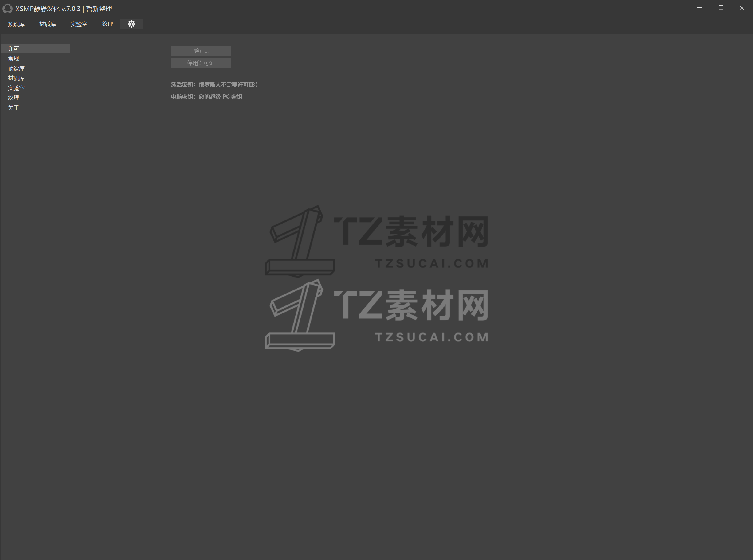Image resolution: width=753 pixels, height=560 pixels.
Task: Switch to the 预设库 top tab
Action: click(x=16, y=24)
